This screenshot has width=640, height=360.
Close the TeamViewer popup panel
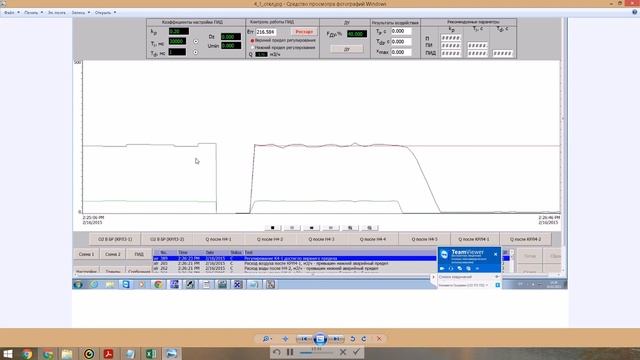coord(496,254)
